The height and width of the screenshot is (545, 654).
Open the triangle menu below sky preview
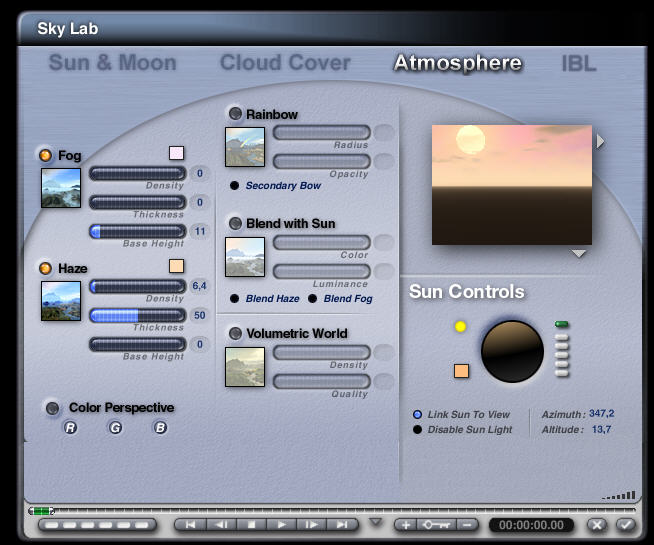[x=579, y=254]
